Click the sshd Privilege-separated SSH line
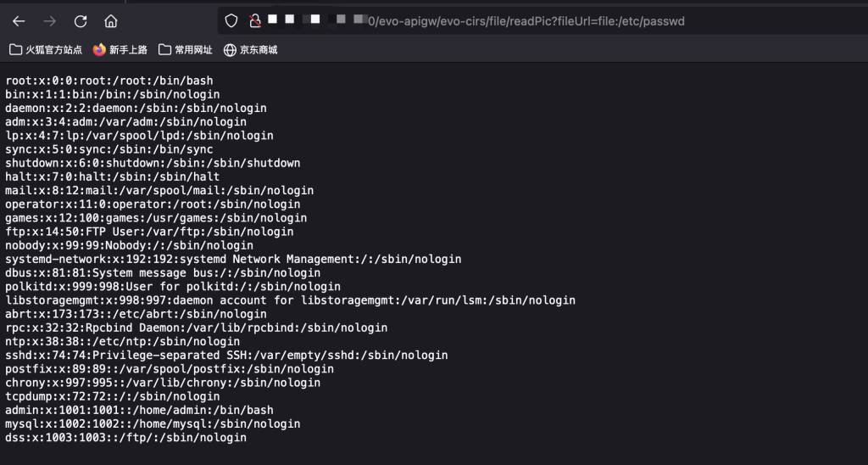The image size is (868, 465). (x=226, y=356)
